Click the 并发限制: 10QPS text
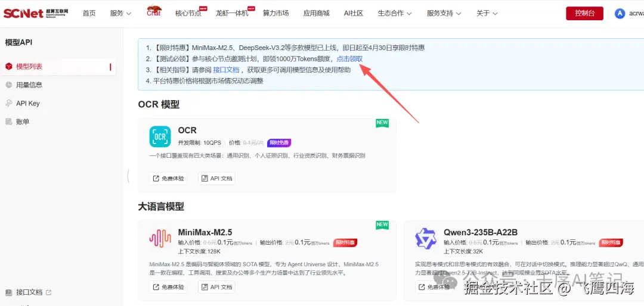Viewport: 644px width, 306px height. coord(199,143)
